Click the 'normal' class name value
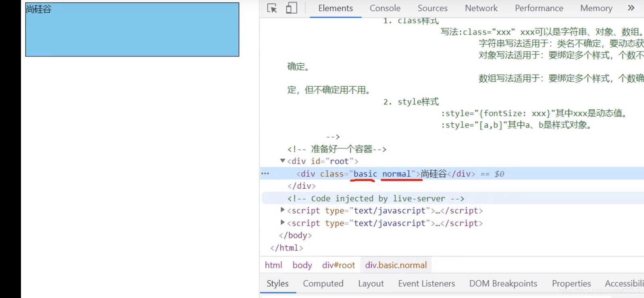Image resolution: width=644 pixels, height=298 pixels. [396, 174]
